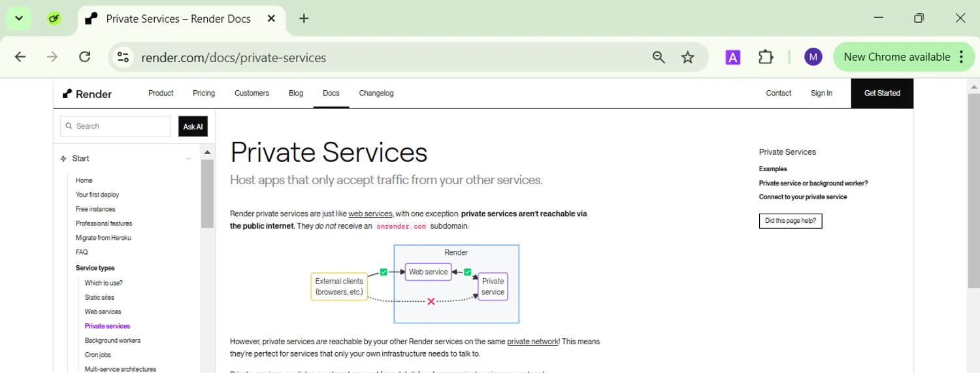Jump to Examples section
This screenshot has width=980, height=373.
pyautogui.click(x=773, y=169)
